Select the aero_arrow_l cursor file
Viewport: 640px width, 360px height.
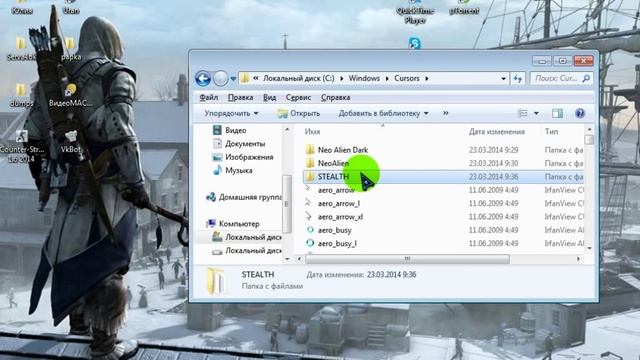click(x=339, y=203)
